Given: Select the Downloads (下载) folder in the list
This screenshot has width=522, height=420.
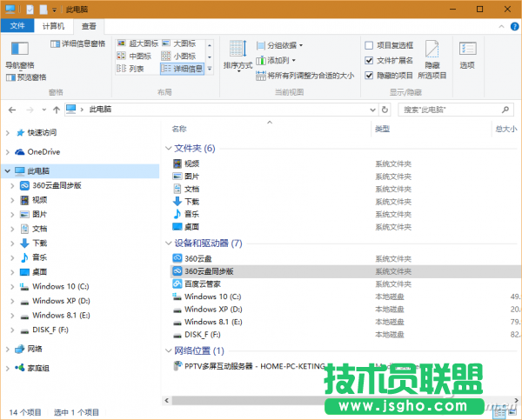Looking at the screenshot, I should 191,202.
